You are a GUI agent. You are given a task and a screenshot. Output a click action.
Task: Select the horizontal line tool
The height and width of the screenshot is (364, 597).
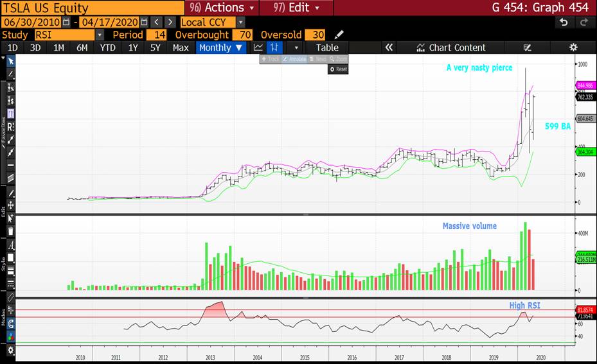(x=11, y=165)
